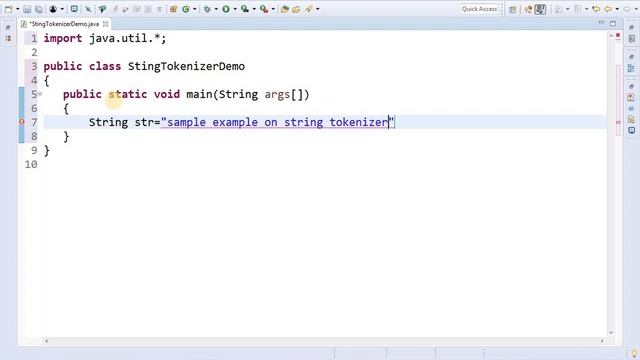Click the Problems view side icon
The image size is (640, 360).
pos(631,98)
